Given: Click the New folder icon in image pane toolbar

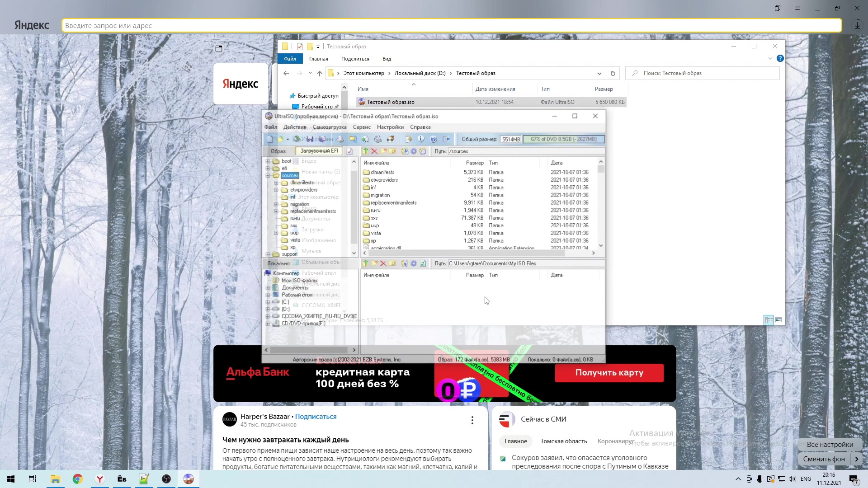Looking at the screenshot, I should (383, 151).
